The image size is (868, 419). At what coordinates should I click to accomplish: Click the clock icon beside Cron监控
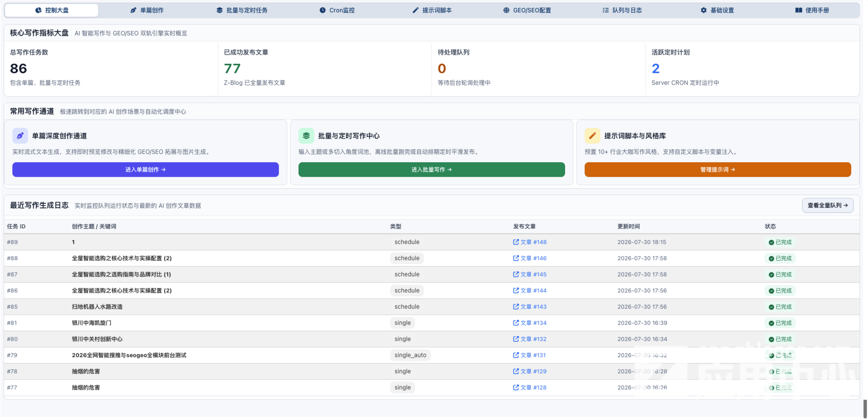pyautogui.click(x=322, y=10)
